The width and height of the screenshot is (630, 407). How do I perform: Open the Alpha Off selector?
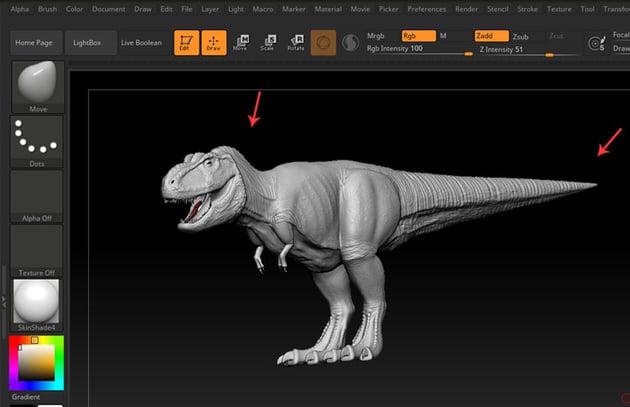[37, 196]
